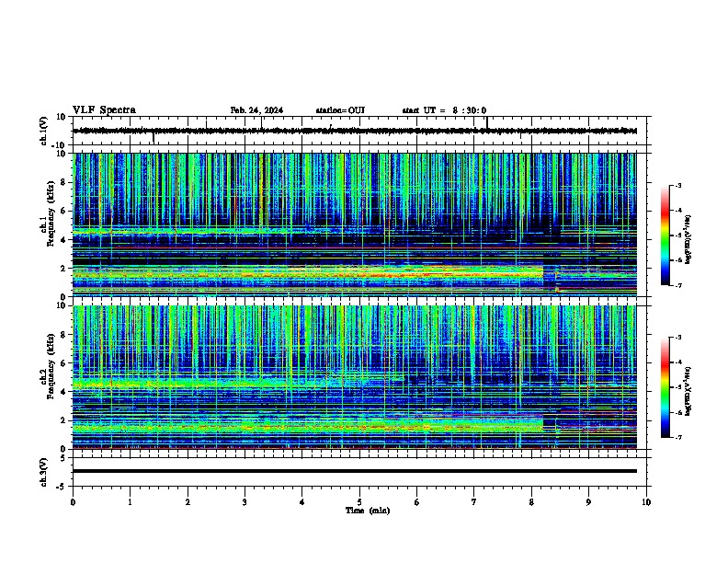
Task: Click time axis tick label "2"
Action: coord(188,502)
